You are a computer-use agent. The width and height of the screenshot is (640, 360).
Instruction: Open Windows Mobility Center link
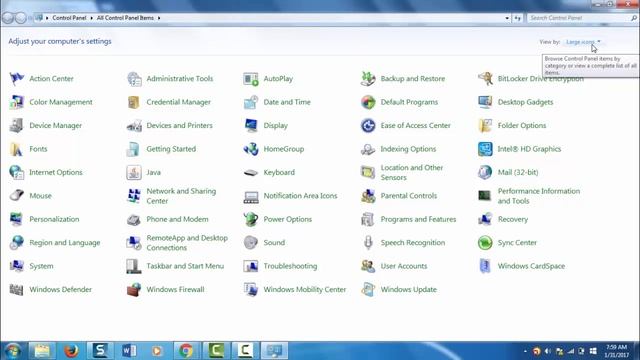click(x=305, y=289)
